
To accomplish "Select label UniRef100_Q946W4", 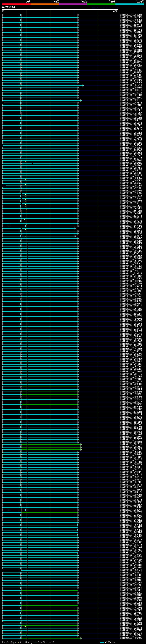I will click(x=131, y=598).
